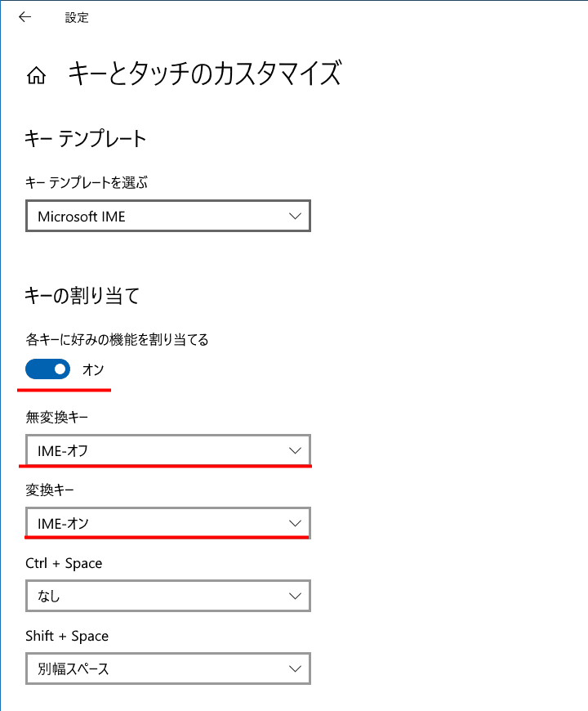Open the Ctrl + Space dropdown showing なし
The image size is (588, 711).
pyautogui.click(x=167, y=596)
